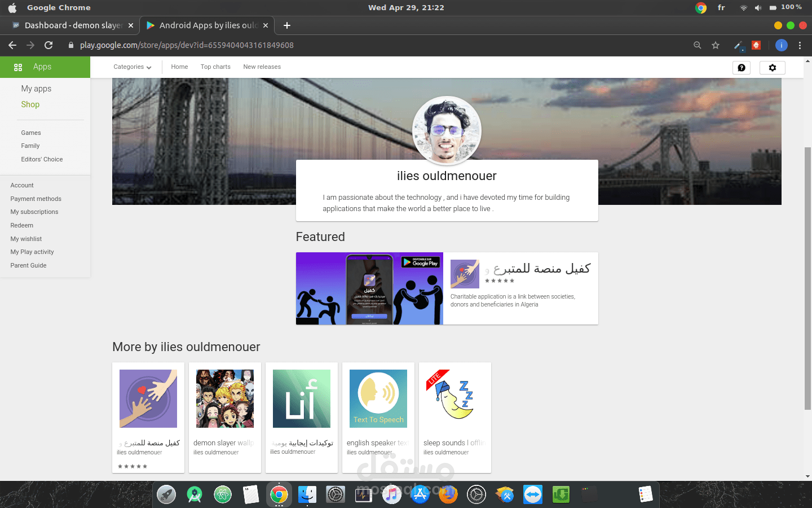The width and height of the screenshot is (812, 508).
Task: Open the volume speaker icon
Action: (758, 8)
